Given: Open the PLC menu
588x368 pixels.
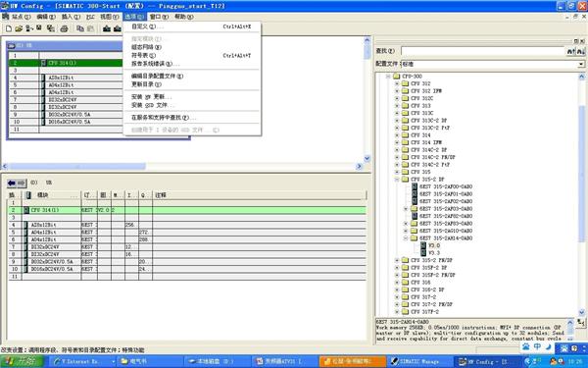Looking at the screenshot, I should pos(90,17).
